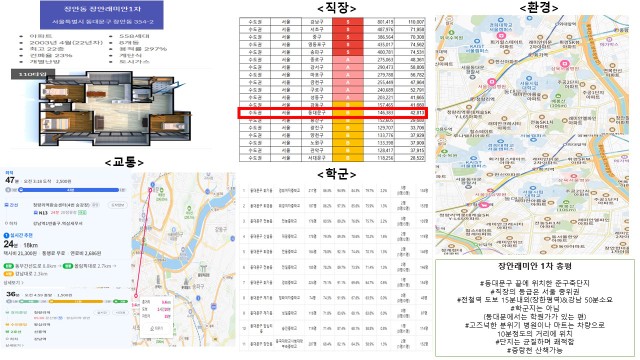The width and height of the screenshot is (640, 360).
Task: Click the pink shopping cart marker on the lower map
Action: click(x=484, y=204)
